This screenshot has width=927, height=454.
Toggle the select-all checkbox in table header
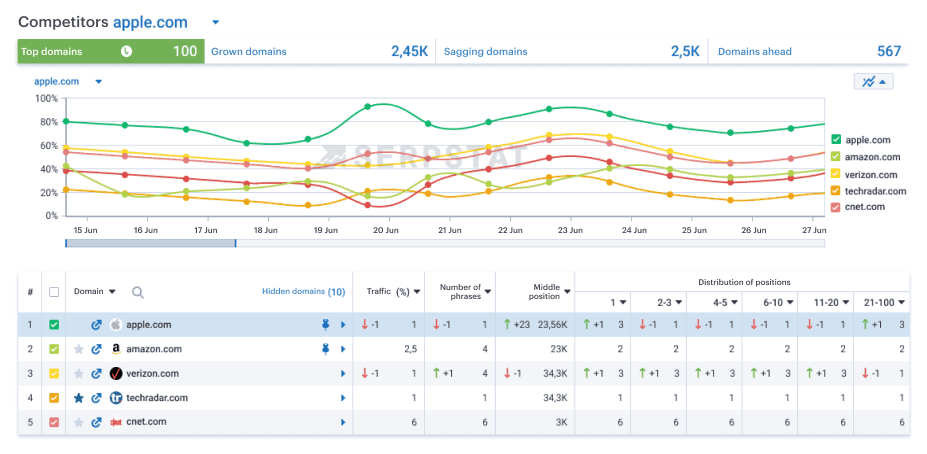[54, 291]
